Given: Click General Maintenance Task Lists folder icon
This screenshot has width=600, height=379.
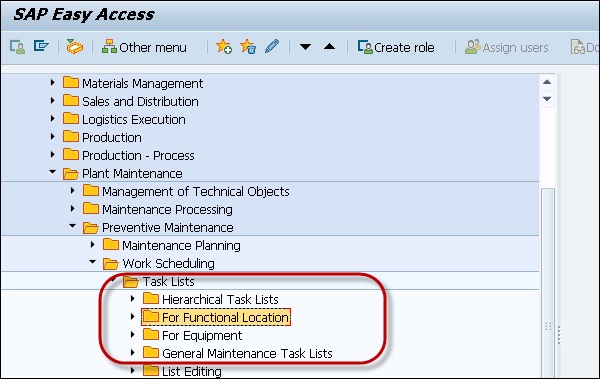Looking at the screenshot, I should coord(151,352).
